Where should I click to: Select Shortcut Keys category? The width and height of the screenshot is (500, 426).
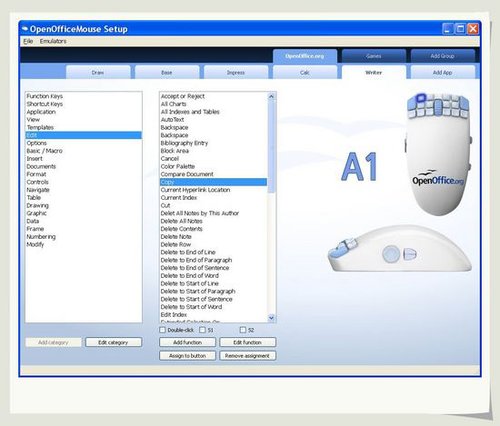tap(45, 104)
